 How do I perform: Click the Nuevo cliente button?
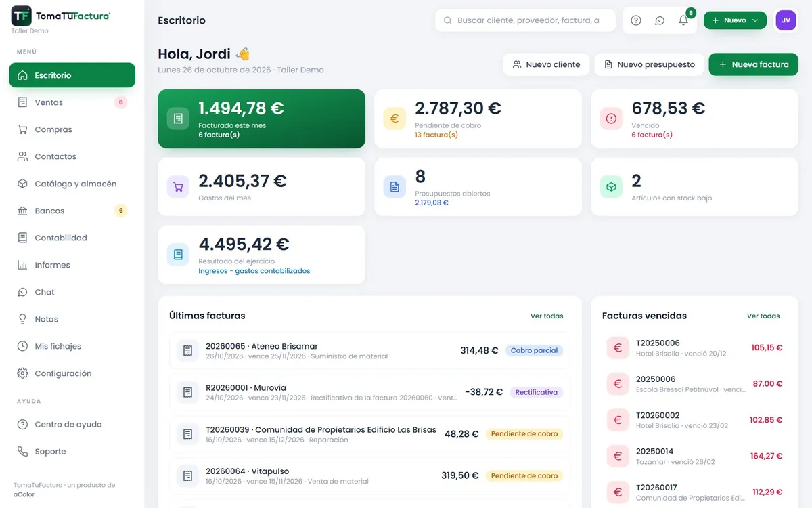pos(546,64)
